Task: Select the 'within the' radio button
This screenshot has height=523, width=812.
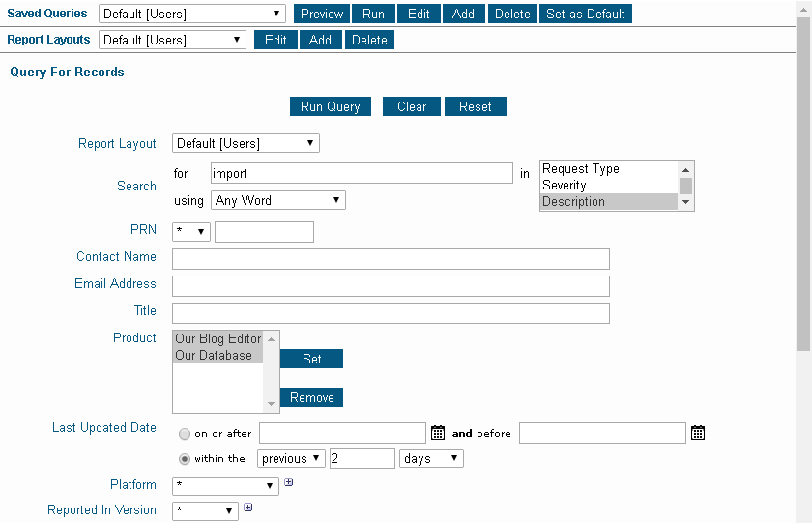Action: (x=185, y=459)
